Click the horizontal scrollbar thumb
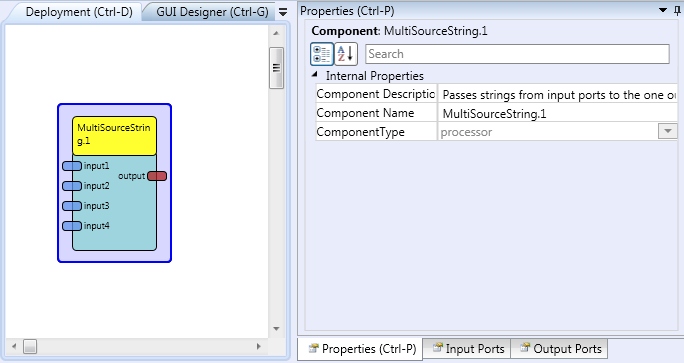684x363 pixels. click(x=30, y=346)
